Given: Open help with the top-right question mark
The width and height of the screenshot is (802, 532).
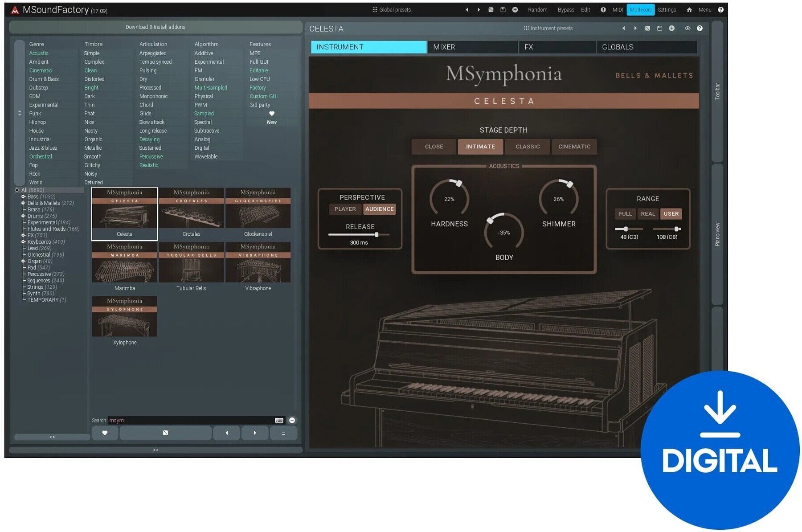Looking at the screenshot, I should [x=720, y=10].
